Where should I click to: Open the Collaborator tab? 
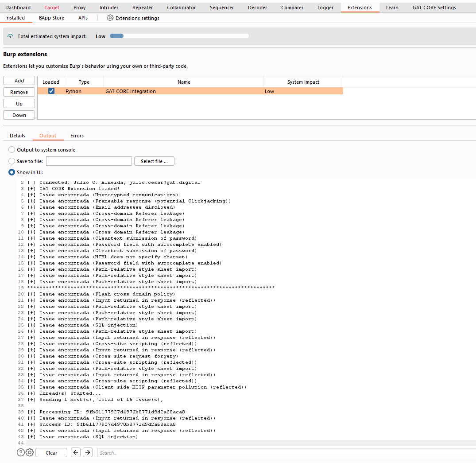pos(181,8)
